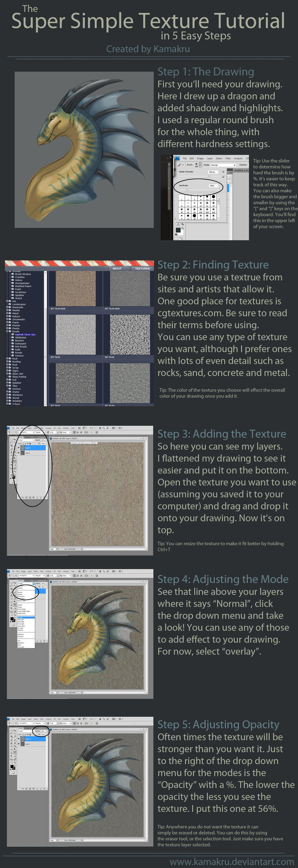Toggle lock position icon in Step 3 Layers panel
Screen dimensions: 298x868
pyautogui.click(x=28, y=444)
